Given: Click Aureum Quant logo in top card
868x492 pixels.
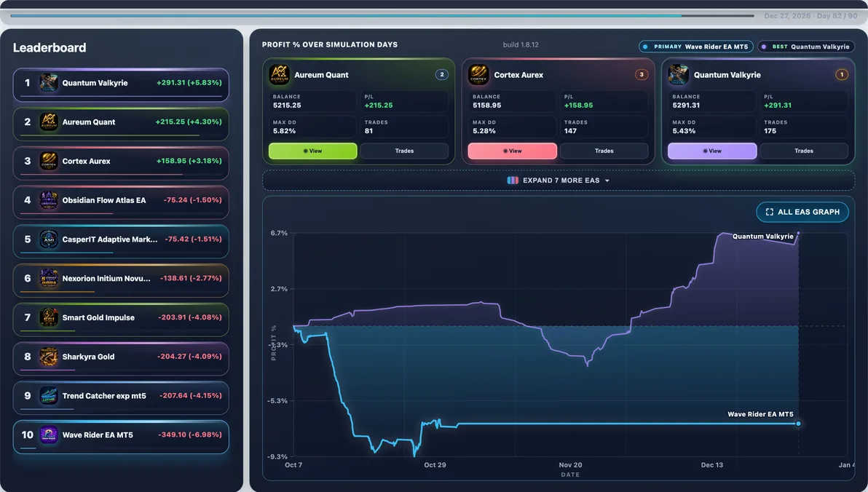Looking at the screenshot, I should point(280,75).
